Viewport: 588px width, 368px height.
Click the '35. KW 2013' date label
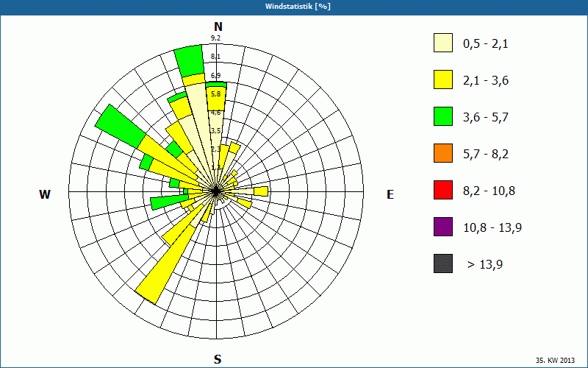coord(555,360)
